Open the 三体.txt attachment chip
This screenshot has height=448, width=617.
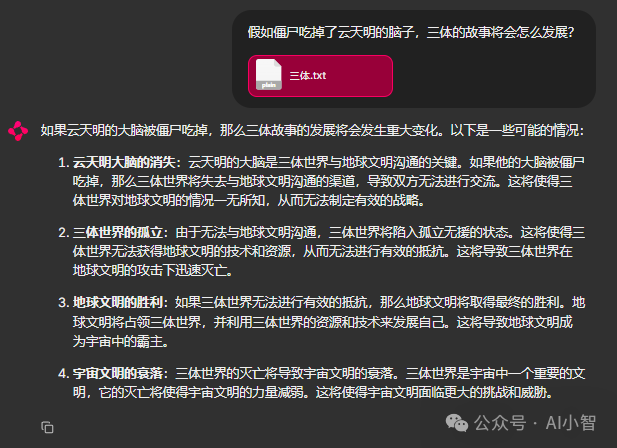pyautogui.click(x=320, y=76)
